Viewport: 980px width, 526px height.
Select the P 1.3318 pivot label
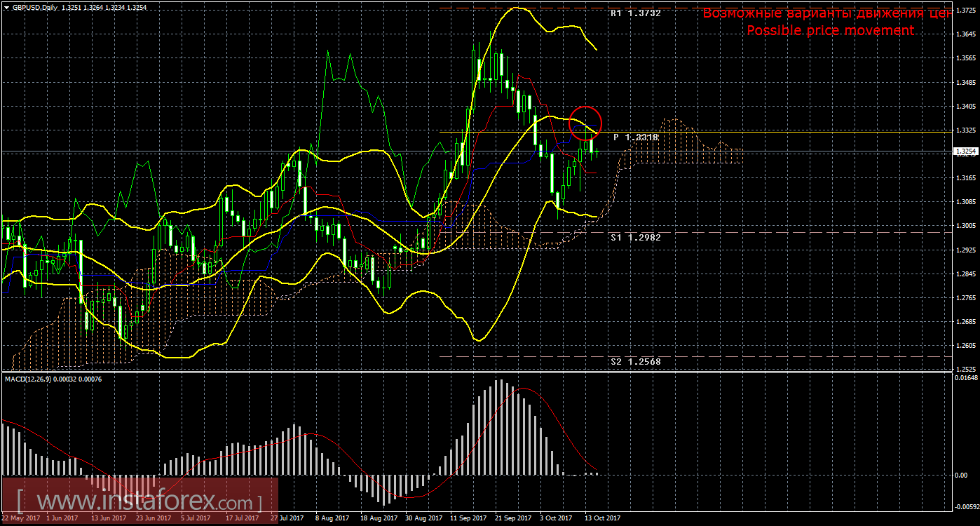click(x=635, y=137)
